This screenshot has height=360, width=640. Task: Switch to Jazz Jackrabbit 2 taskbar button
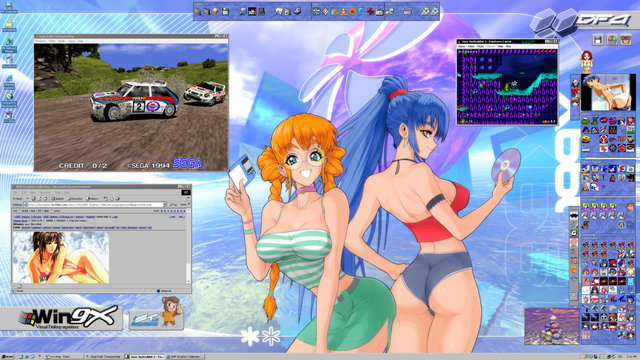pyautogui.click(x=144, y=357)
